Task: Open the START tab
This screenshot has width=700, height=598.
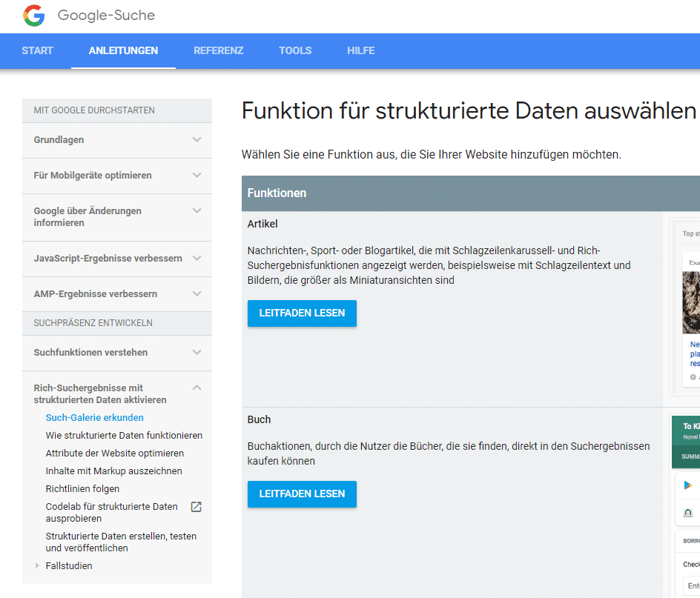Action: tap(38, 51)
